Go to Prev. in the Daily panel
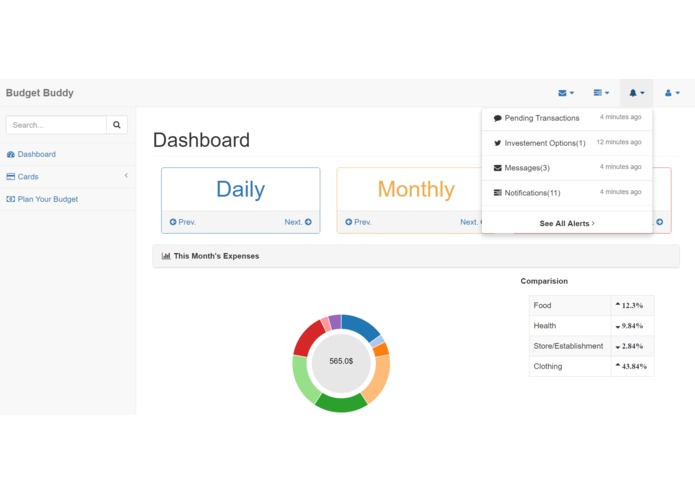The width and height of the screenshot is (695, 494). pos(183,222)
